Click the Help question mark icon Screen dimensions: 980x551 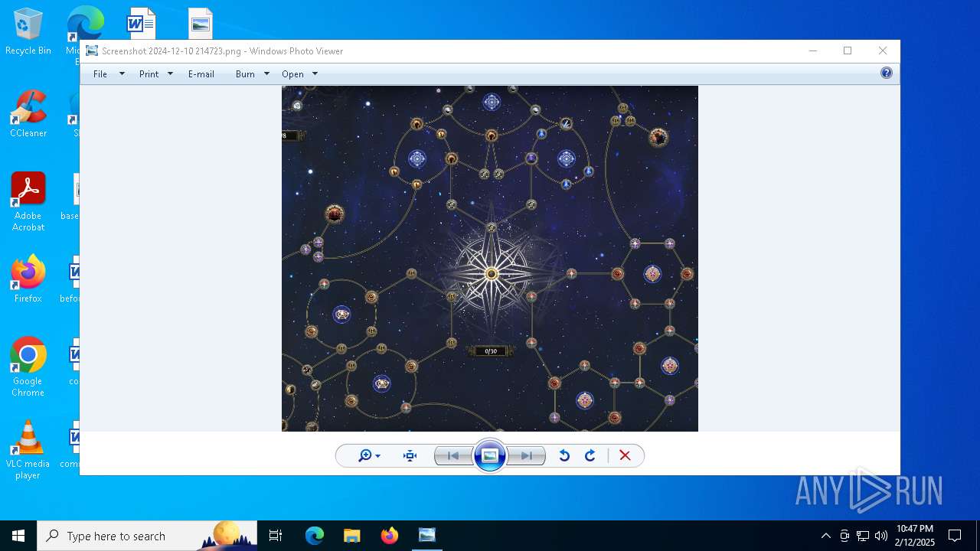887,73
